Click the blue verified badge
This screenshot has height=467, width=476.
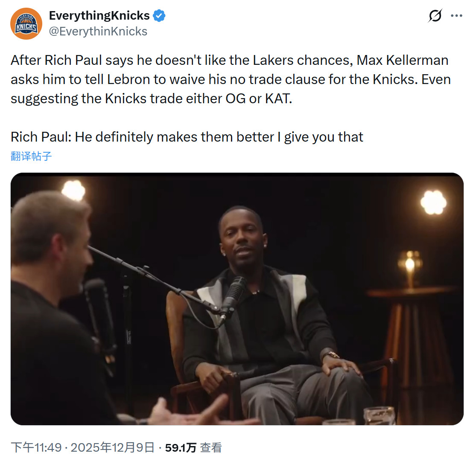(x=159, y=15)
